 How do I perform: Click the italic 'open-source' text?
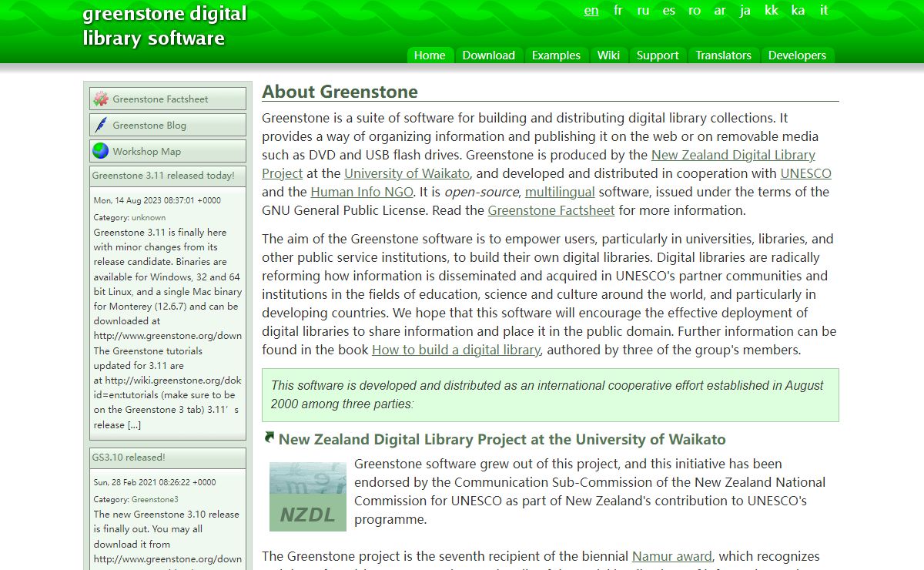[x=481, y=192]
